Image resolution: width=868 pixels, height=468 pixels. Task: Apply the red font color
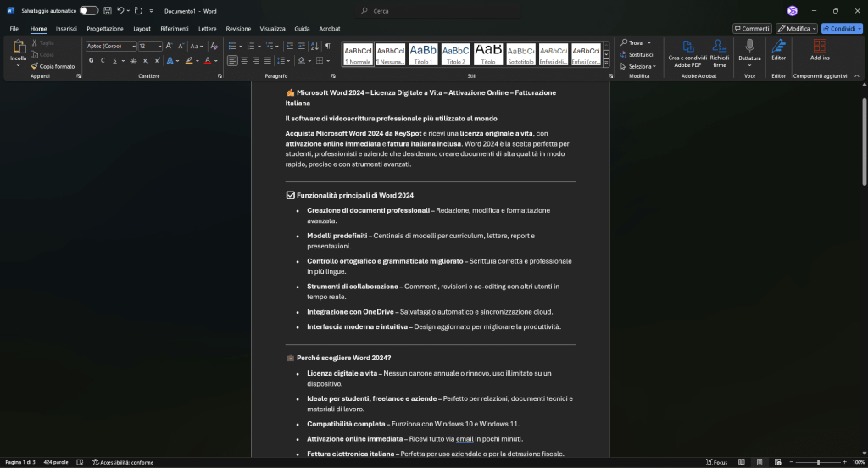tap(208, 60)
